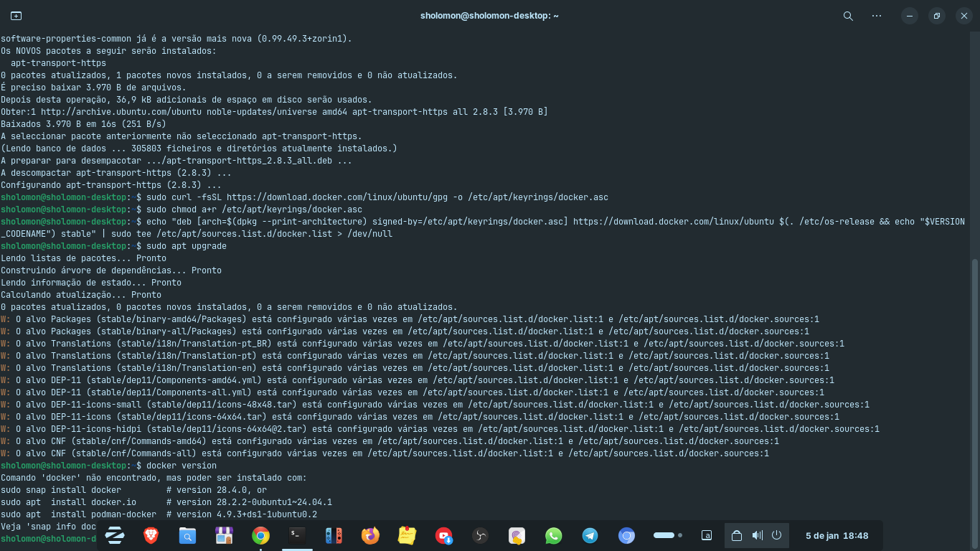
Task: Open WhatsApp from the taskbar
Action: (x=553, y=535)
